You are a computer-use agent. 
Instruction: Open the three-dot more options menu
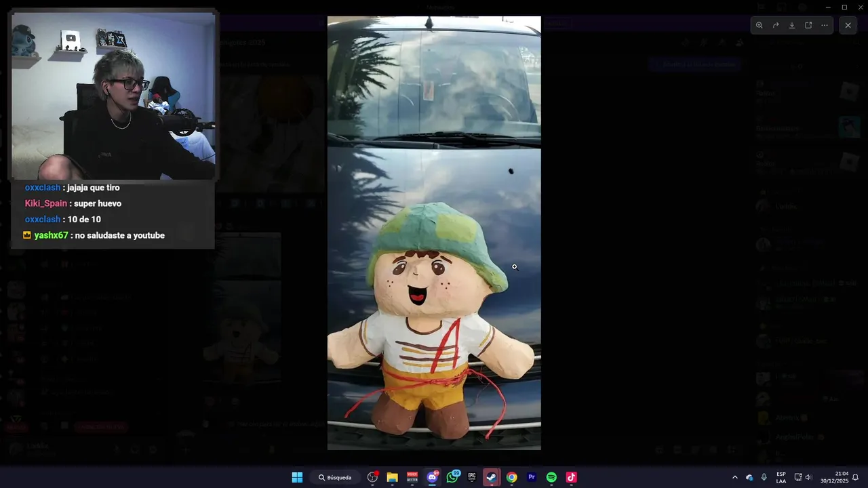825,25
